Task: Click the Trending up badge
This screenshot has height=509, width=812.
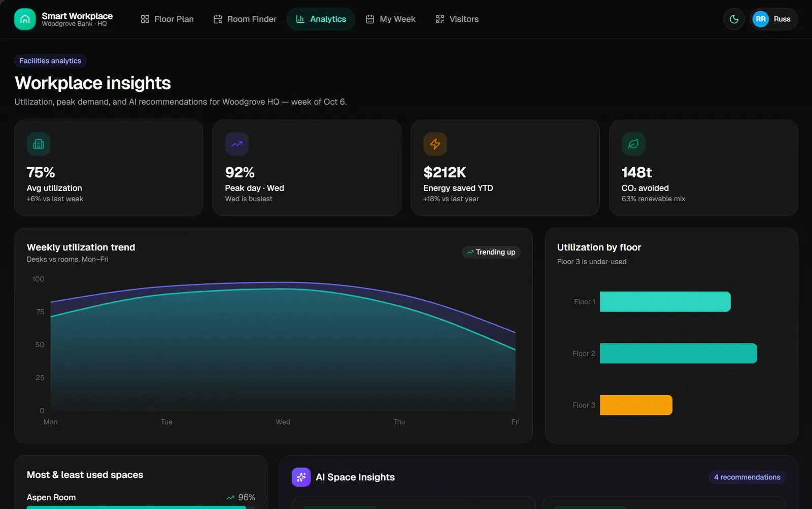Action: [x=491, y=252]
